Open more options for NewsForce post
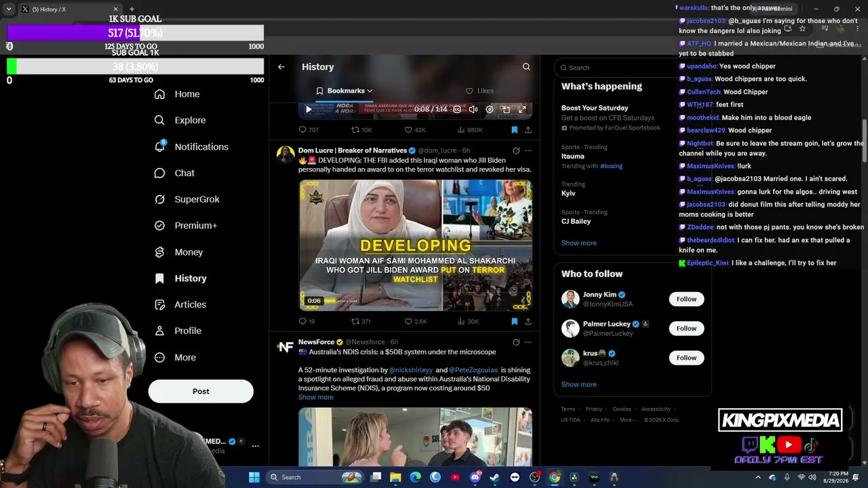Image resolution: width=868 pixels, height=488 pixels. click(x=528, y=342)
